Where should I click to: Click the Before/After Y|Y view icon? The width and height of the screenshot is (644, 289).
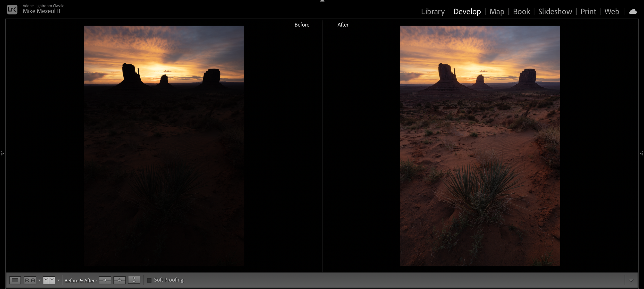click(49, 280)
